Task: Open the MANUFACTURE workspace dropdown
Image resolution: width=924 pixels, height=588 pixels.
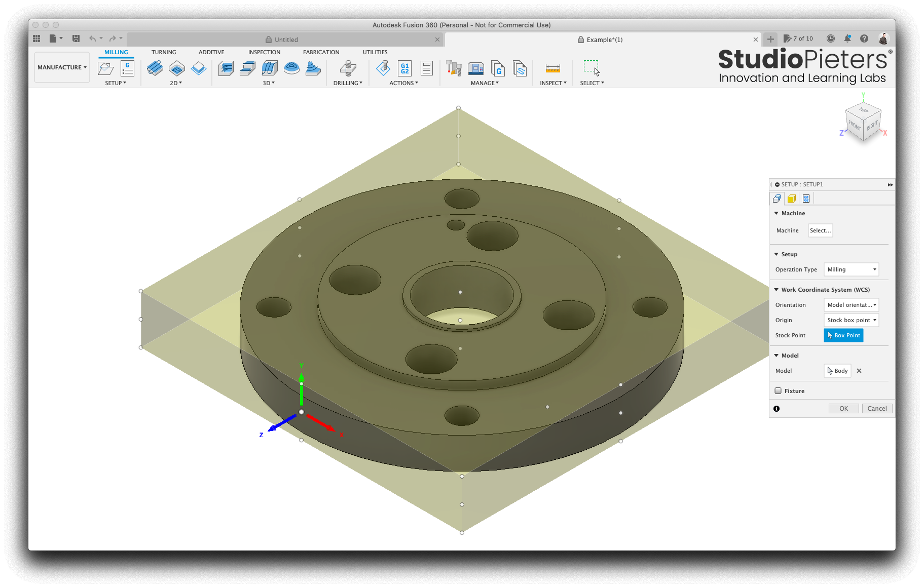Action: pyautogui.click(x=62, y=67)
